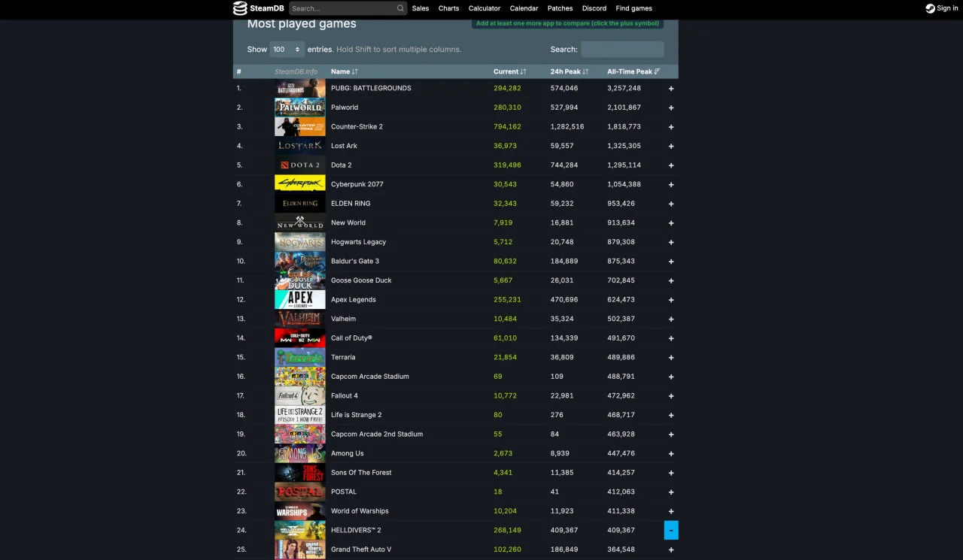Open the Cyberpunk 2077 game link
The width and height of the screenshot is (963, 560).
[357, 184]
